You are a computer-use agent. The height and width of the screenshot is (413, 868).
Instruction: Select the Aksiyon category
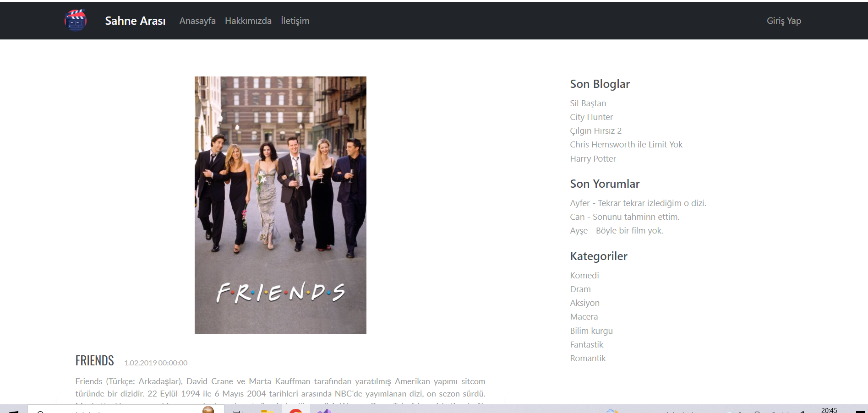point(584,303)
